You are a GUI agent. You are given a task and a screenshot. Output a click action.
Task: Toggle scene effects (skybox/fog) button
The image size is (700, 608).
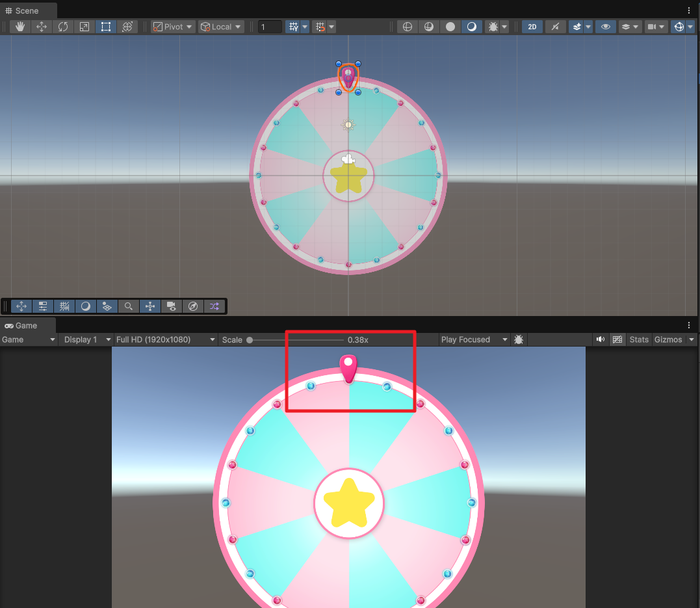pyautogui.click(x=577, y=27)
